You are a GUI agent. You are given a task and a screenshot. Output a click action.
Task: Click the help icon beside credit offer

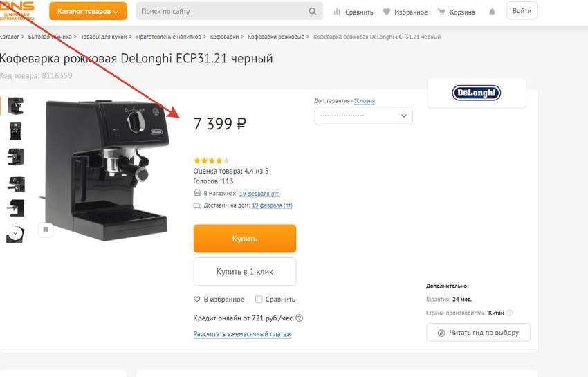300,318
